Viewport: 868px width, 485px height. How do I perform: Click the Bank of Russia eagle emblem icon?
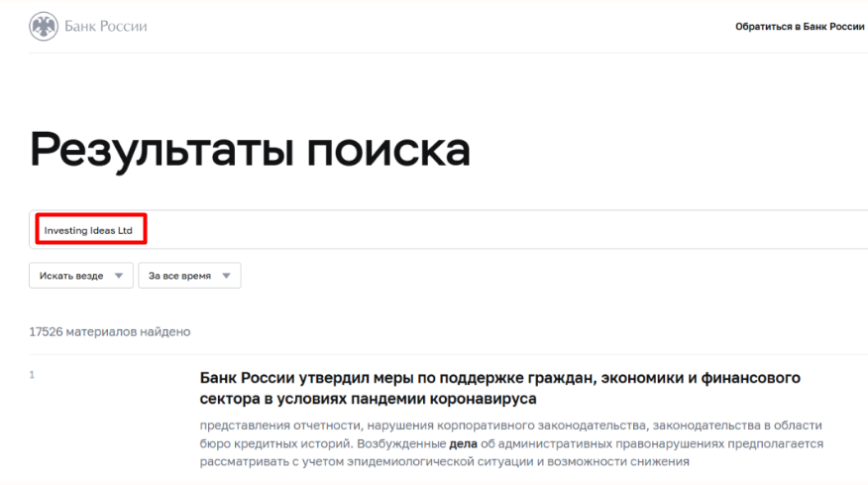pos(44,26)
